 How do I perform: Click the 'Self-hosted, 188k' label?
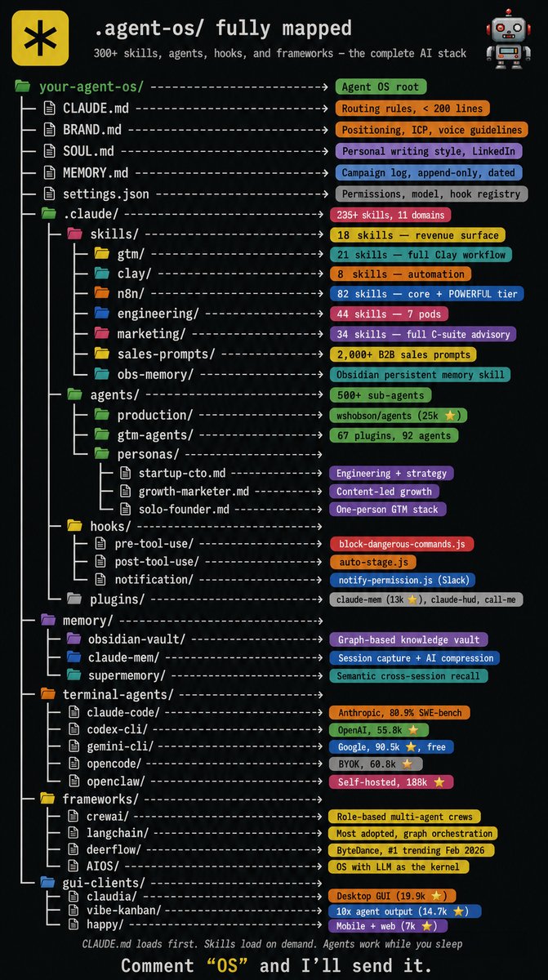click(390, 782)
